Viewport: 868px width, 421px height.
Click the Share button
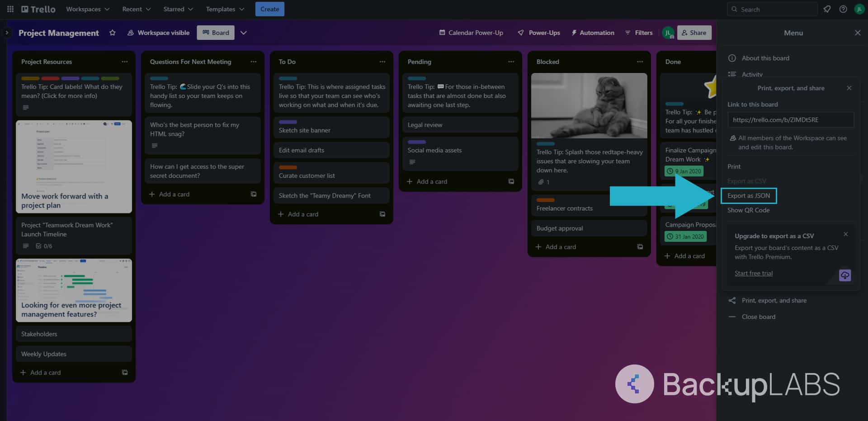point(694,33)
